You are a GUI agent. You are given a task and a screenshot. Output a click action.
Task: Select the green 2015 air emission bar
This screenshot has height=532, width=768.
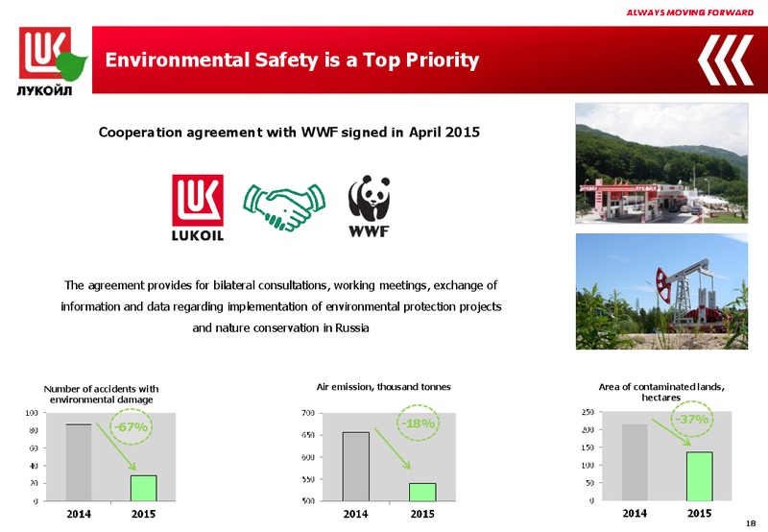pyautogui.click(x=422, y=492)
